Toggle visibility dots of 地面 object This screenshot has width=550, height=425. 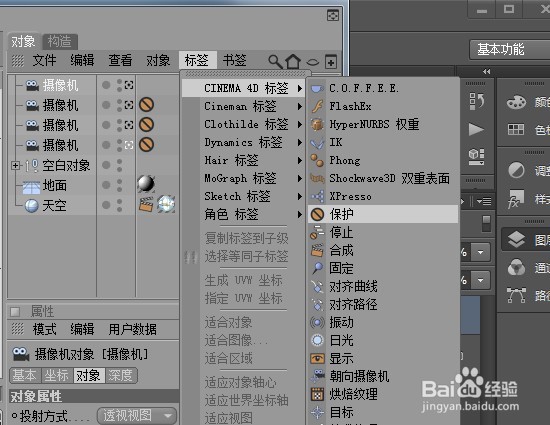(120, 185)
